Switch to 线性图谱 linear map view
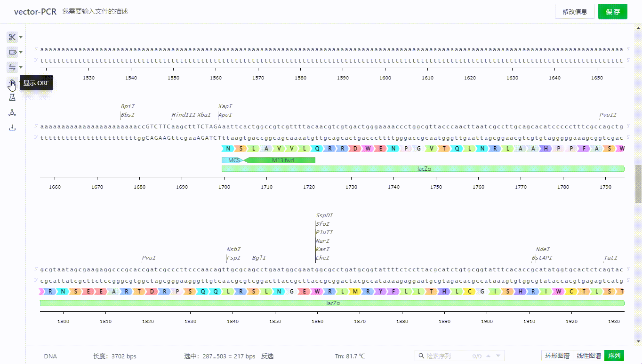This screenshot has width=642, height=364. 588,356
